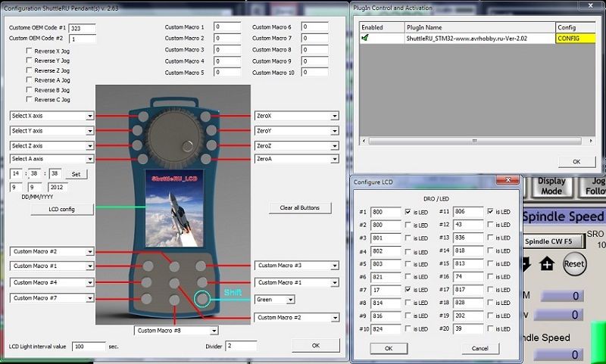Enable Reverse X Jog checkbox
Viewport: 606px width, 364px height.
30,51
